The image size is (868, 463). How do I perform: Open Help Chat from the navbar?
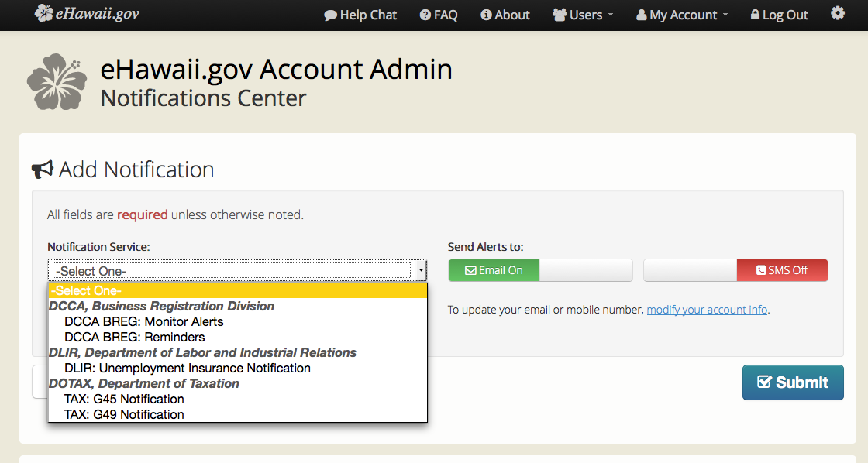(x=360, y=15)
